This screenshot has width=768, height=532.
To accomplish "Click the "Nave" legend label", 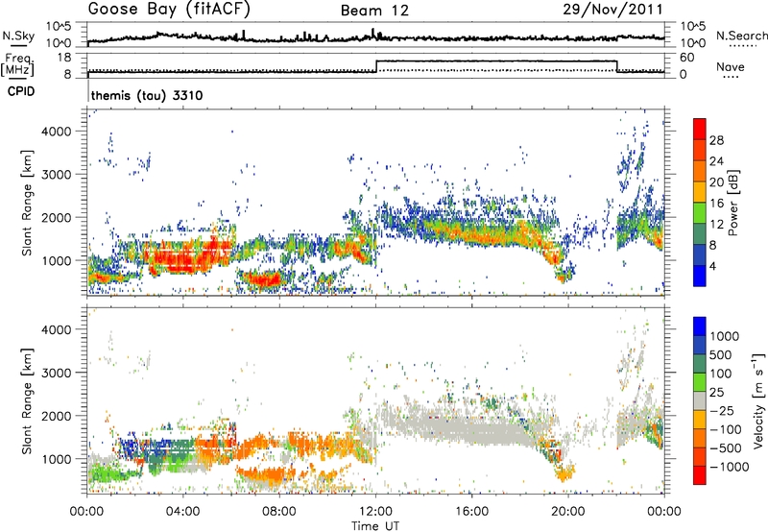I will 730,67.
